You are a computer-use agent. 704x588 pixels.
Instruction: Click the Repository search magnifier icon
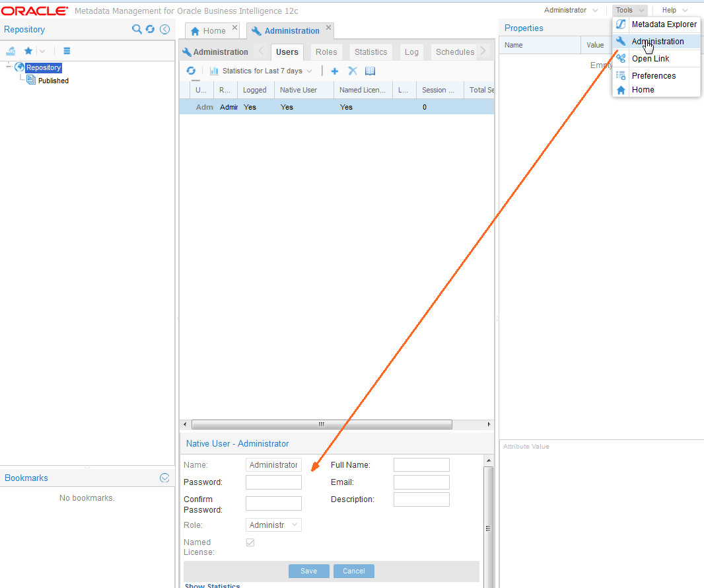coord(137,29)
